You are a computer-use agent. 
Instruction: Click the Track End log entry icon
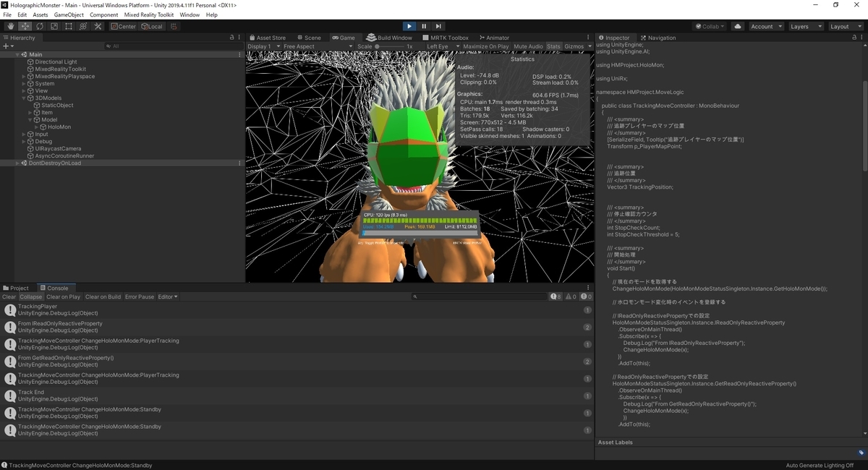pos(10,396)
